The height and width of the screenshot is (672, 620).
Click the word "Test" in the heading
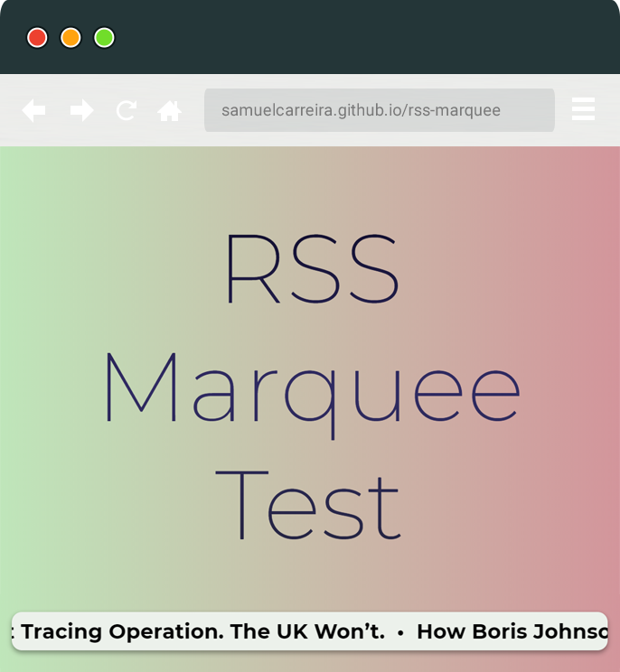click(307, 506)
